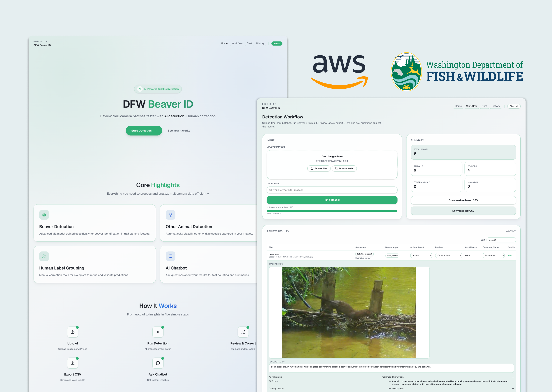Click the Review & Correct pencil icon
This screenshot has width=552, height=392.
[243, 332]
